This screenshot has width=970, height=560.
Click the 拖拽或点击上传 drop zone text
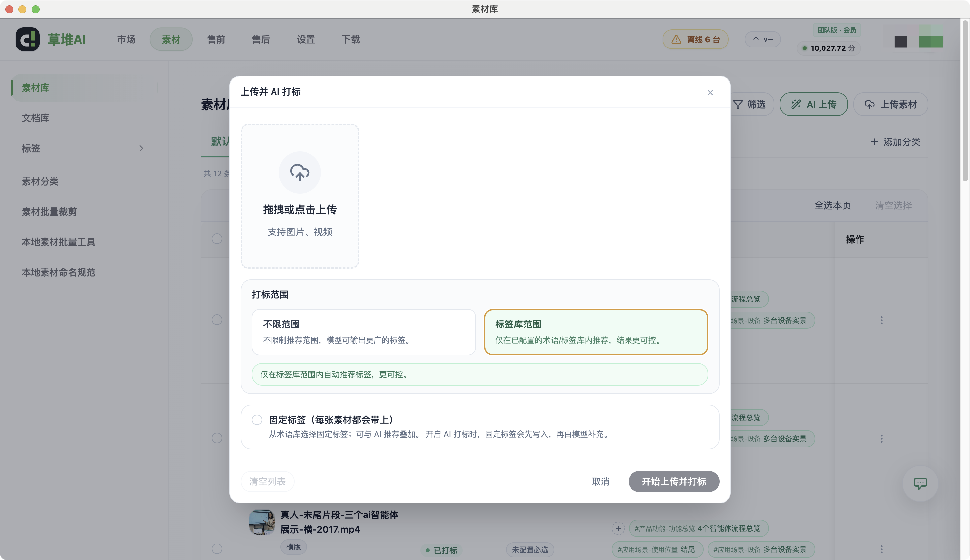(x=300, y=210)
